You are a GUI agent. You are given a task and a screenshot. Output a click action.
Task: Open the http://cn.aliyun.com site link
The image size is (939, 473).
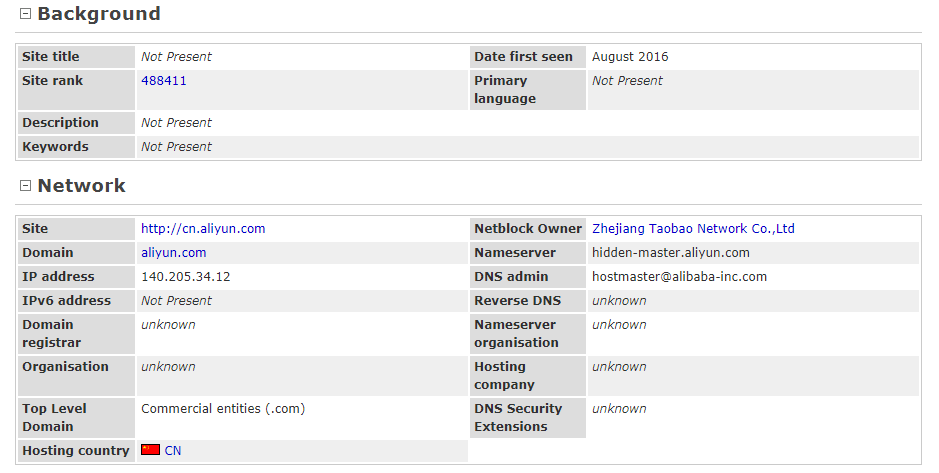click(203, 229)
